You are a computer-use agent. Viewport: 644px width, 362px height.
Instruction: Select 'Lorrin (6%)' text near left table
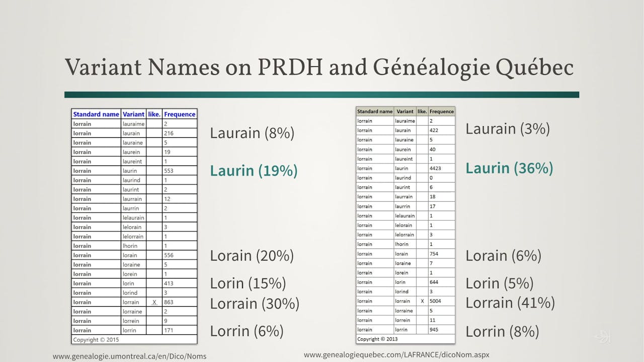click(247, 331)
